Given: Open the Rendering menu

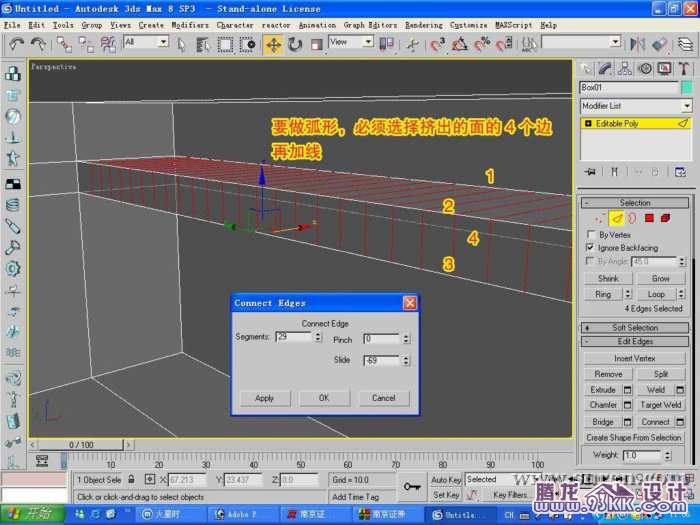Looking at the screenshot, I should tap(423, 25).
